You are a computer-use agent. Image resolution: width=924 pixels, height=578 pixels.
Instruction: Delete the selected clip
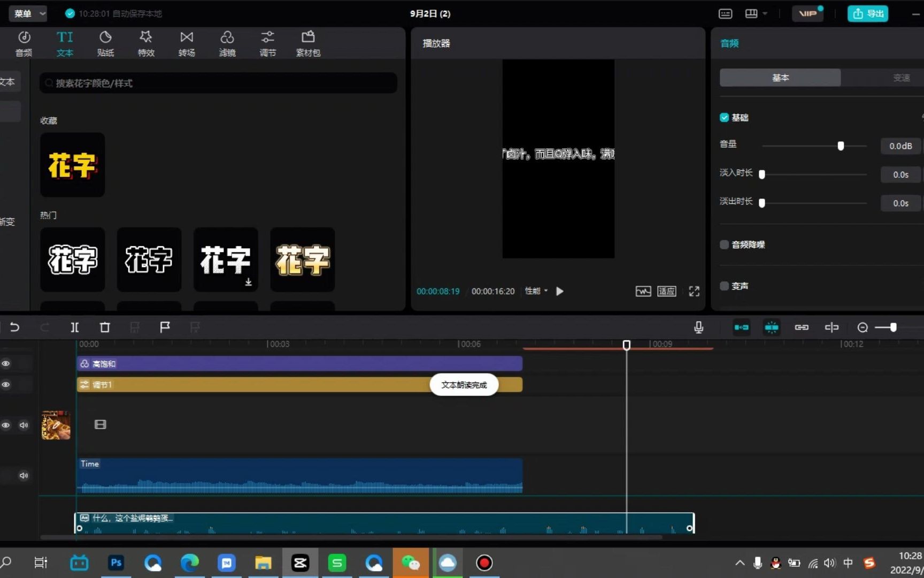(x=105, y=327)
